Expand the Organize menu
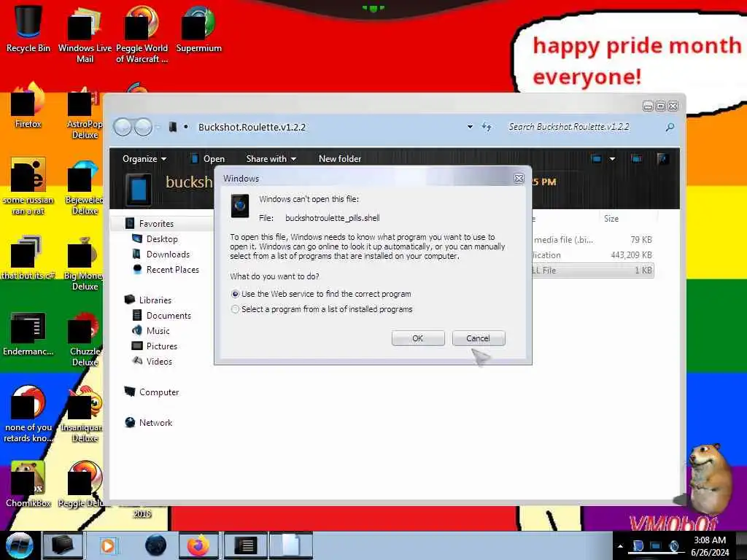 (x=144, y=158)
